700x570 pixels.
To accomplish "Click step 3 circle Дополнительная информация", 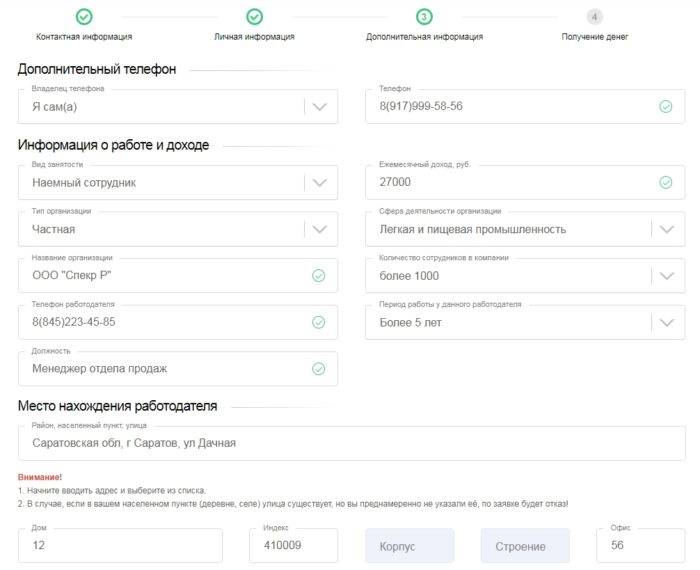I will tap(424, 17).
